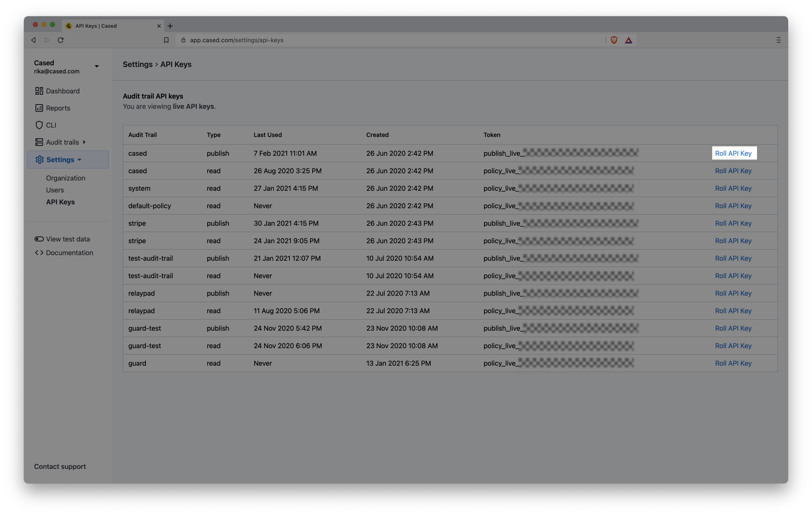Click the Created column header

[377, 135]
